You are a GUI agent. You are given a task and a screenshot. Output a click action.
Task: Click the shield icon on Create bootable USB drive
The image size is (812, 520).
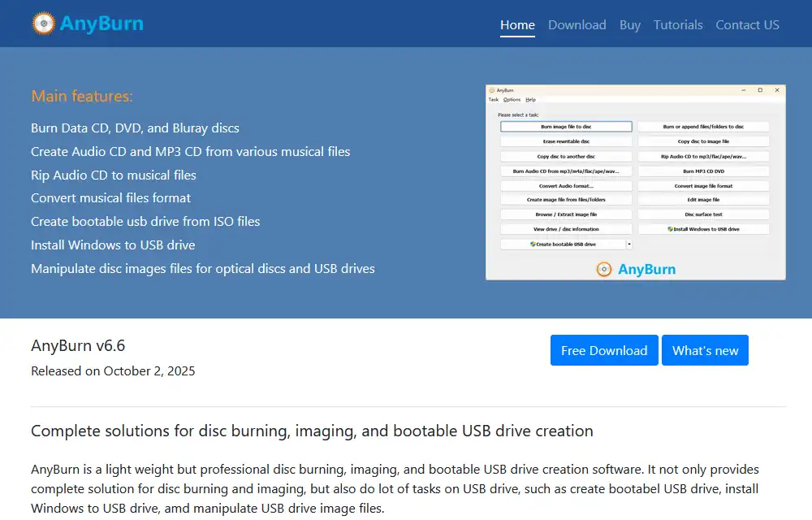(x=533, y=244)
